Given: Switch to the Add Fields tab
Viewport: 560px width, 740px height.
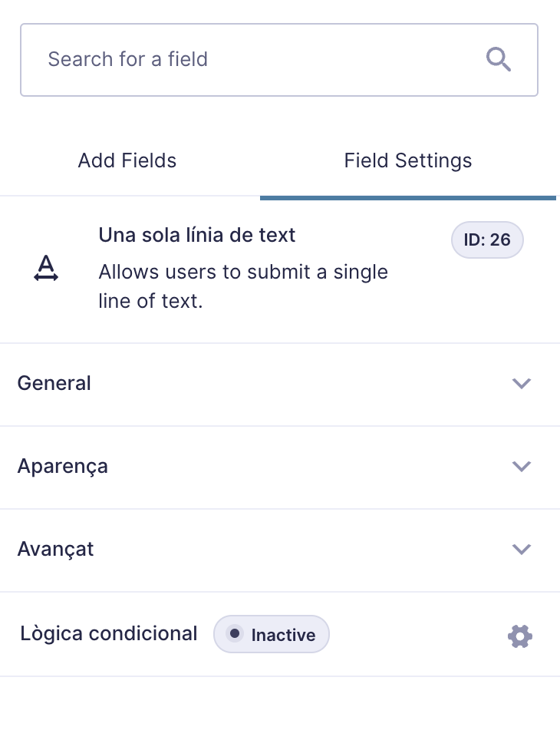Looking at the screenshot, I should point(127,160).
